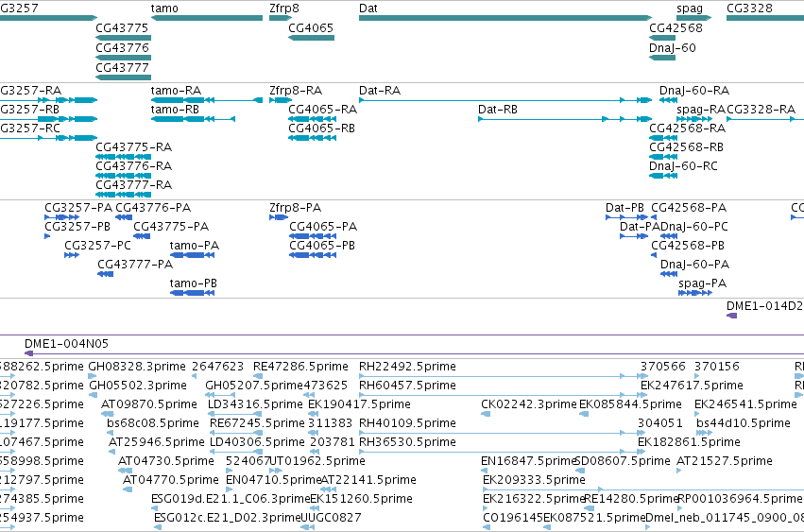This screenshot has height=532, width=804.
Task: Select transcript DnaJ-60-RC
Action: (683, 166)
